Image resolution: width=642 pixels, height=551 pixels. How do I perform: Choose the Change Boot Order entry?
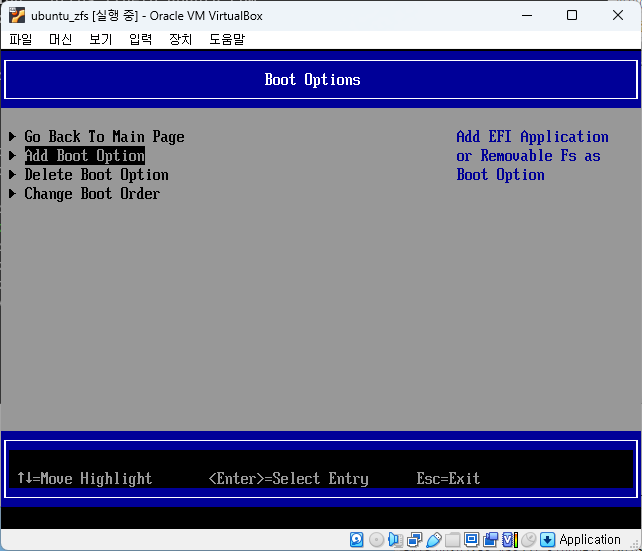tap(92, 194)
